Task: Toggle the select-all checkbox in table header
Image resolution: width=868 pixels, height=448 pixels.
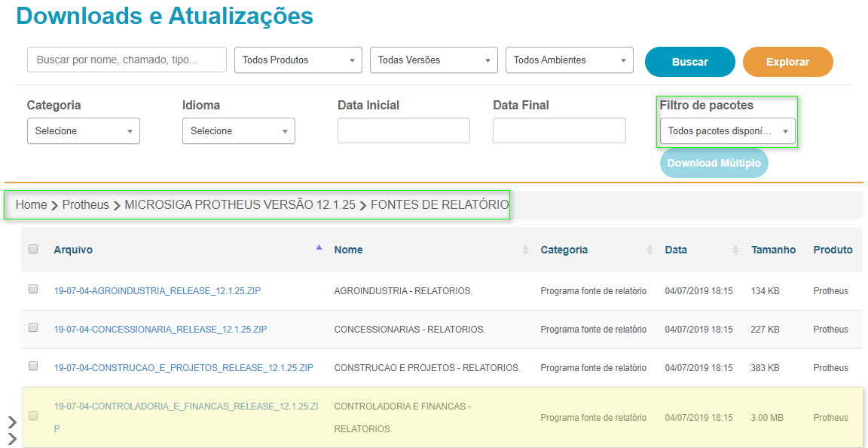Action: [x=33, y=249]
